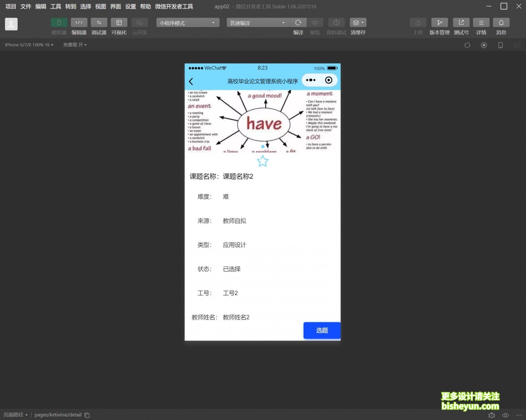Start real device debugging (真机调试)
The height and width of the screenshot is (420, 526).
[336, 23]
